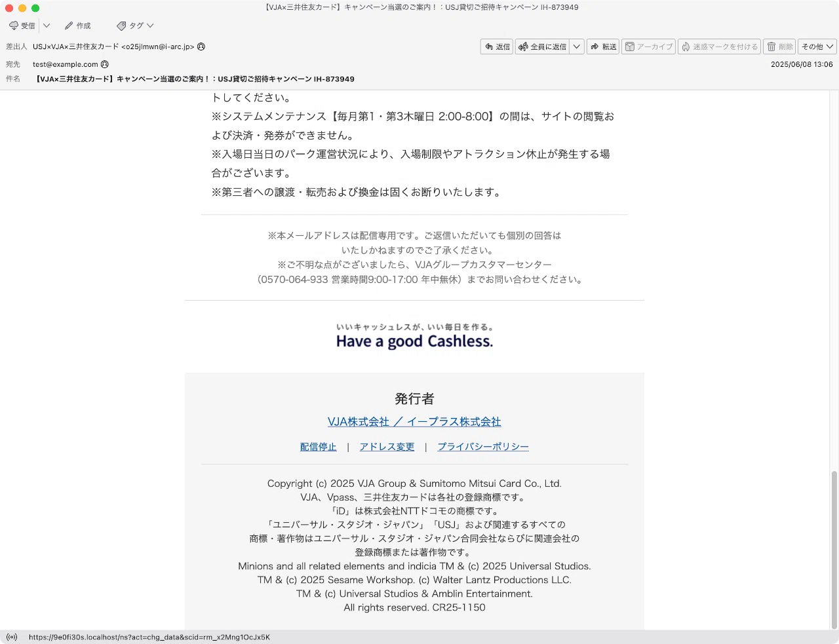
Task: Open the プライバシーポリシー link
Action: tap(483, 447)
